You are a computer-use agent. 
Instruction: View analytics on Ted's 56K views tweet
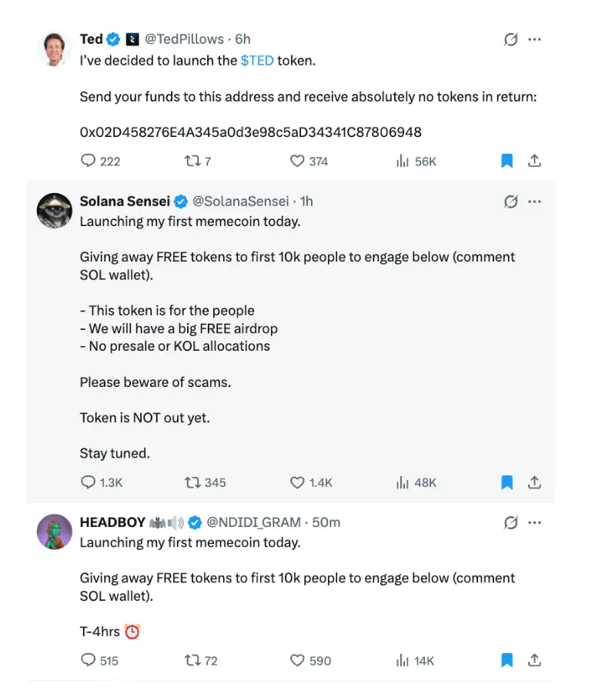point(402,161)
